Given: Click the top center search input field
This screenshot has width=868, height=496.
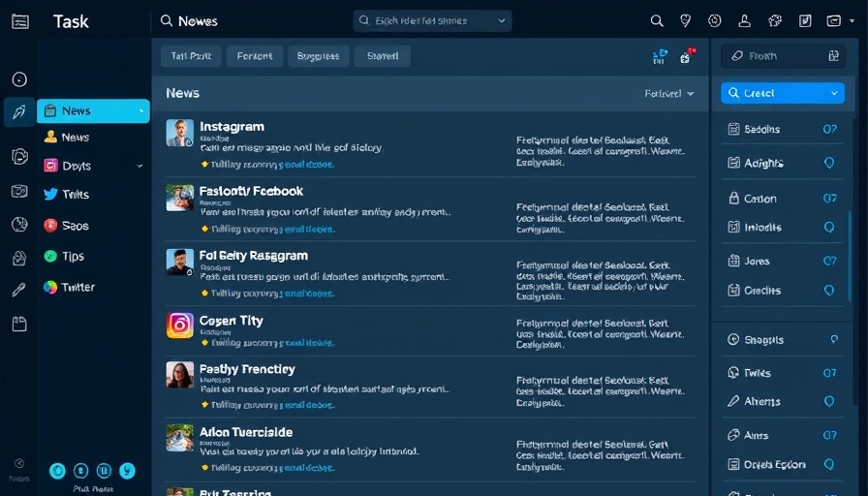Looking at the screenshot, I should (x=432, y=21).
